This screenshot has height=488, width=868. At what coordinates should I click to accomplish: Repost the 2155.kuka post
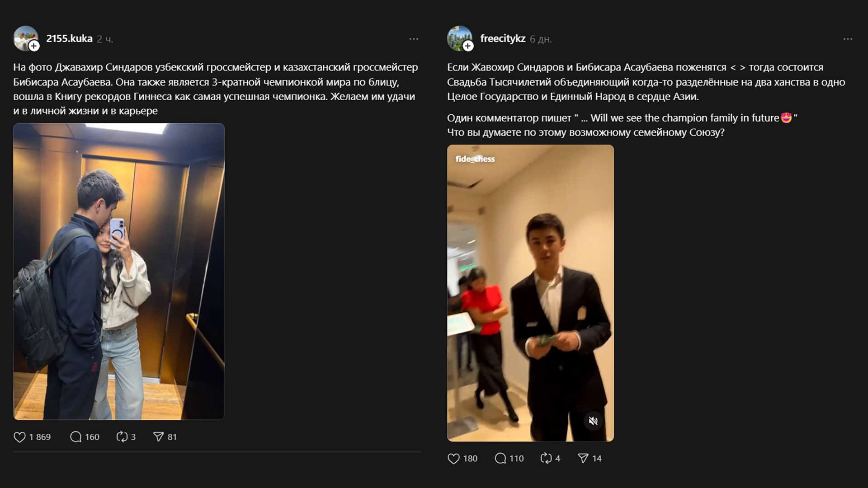click(122, 437)
